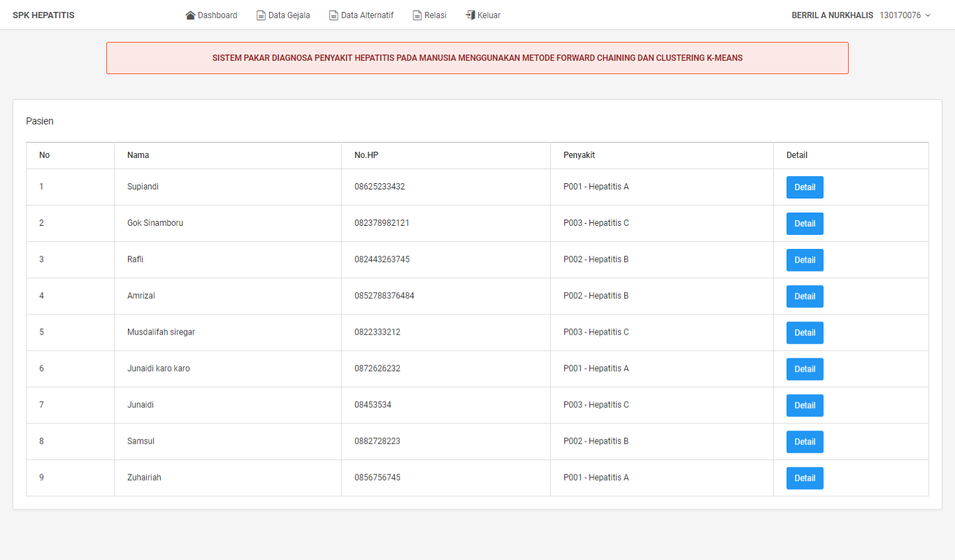Screen dimensions: 955x560
Task: Click the Data Alternatif document icon
Action: pyautogui.click(x=334, y=15)
